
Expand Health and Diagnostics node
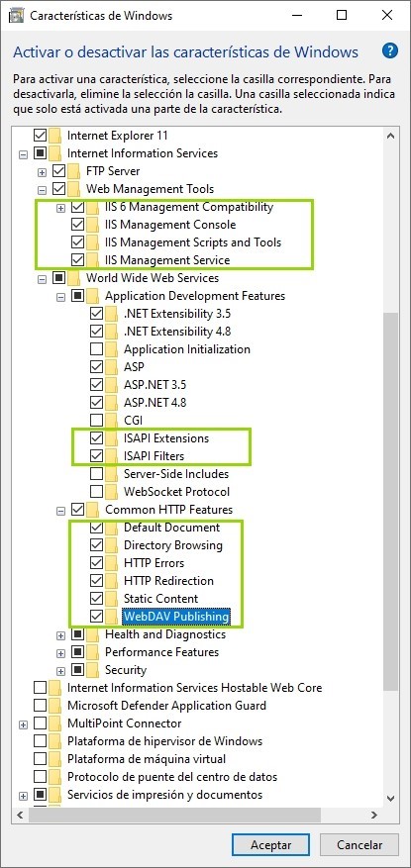61,634
